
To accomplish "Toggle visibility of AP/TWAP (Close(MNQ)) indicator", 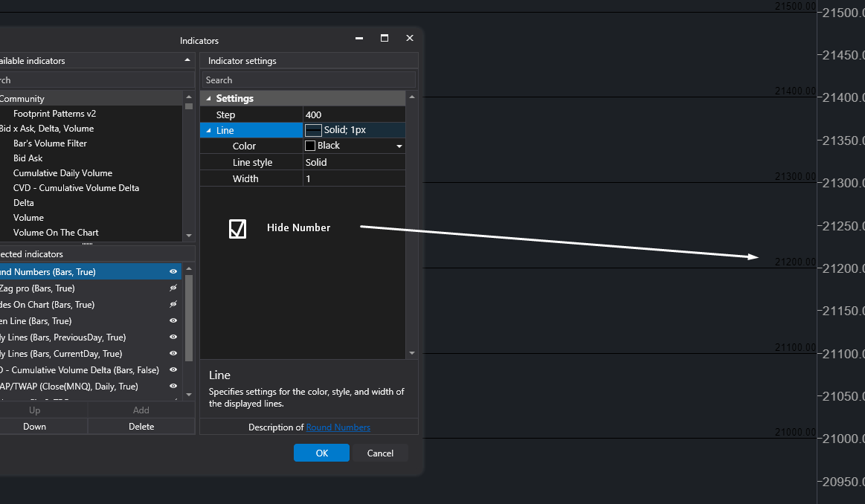I will click(173, 386).
